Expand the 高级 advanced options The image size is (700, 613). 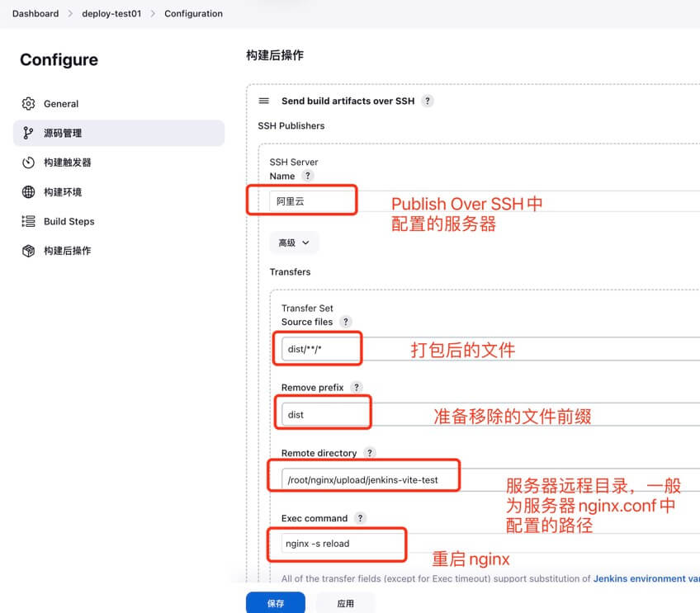pos(293,243)
